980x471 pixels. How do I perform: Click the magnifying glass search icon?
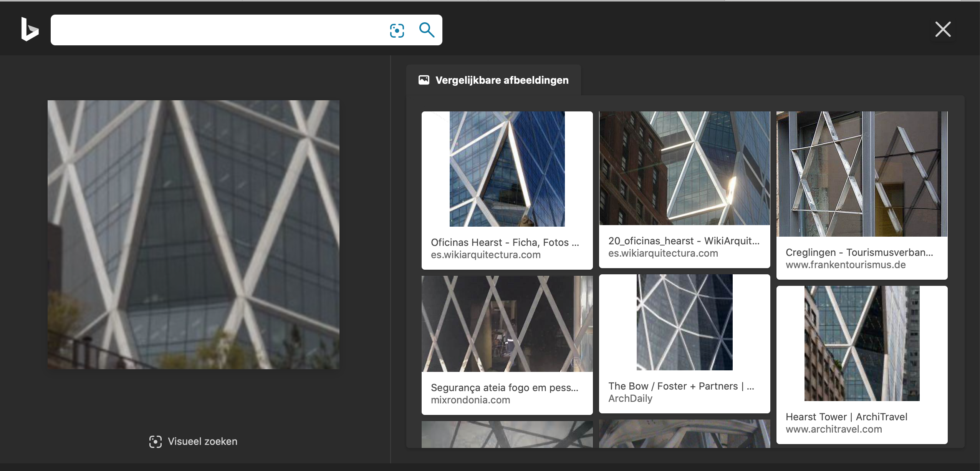click(427, 30)
